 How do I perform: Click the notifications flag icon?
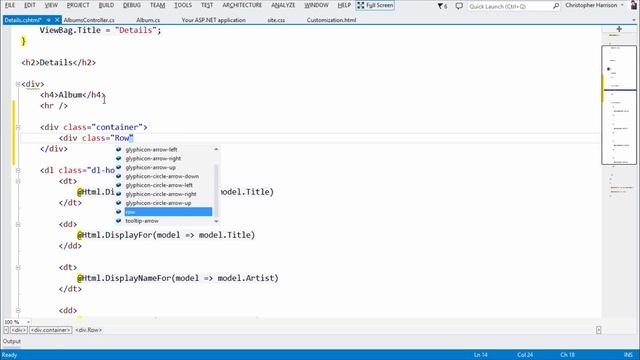442,6
